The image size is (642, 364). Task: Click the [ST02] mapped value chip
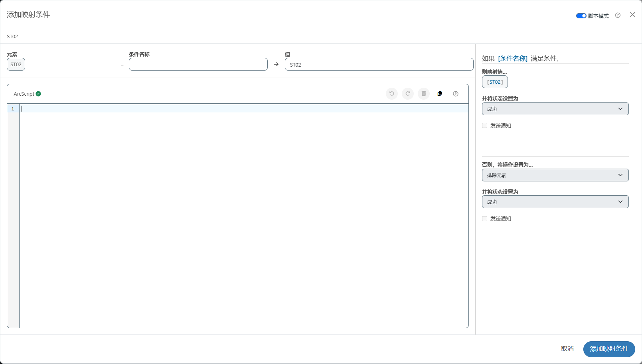[x=495, y=82]
